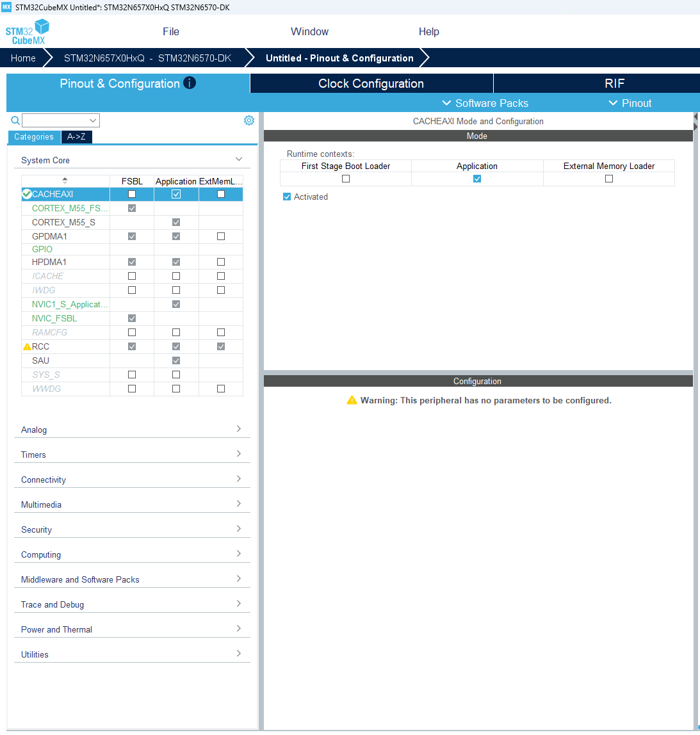This screenshot has height=735, width=700.
Task: Switch to Clock Configuration tab
Action: point(371,83)
